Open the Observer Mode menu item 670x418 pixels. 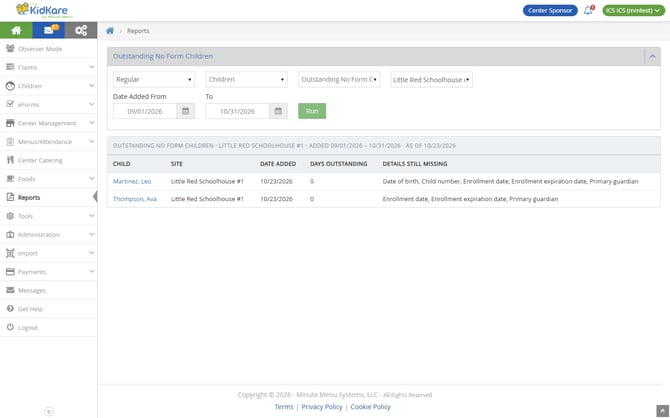(49, 49)
